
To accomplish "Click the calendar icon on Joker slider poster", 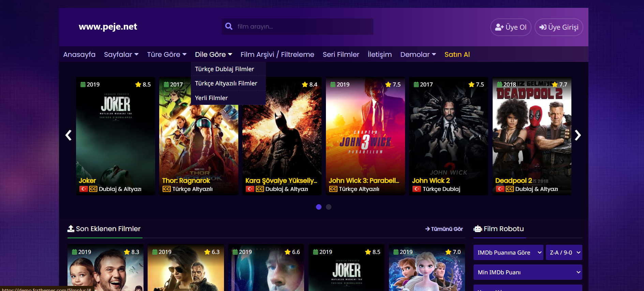I will point(83,84).
